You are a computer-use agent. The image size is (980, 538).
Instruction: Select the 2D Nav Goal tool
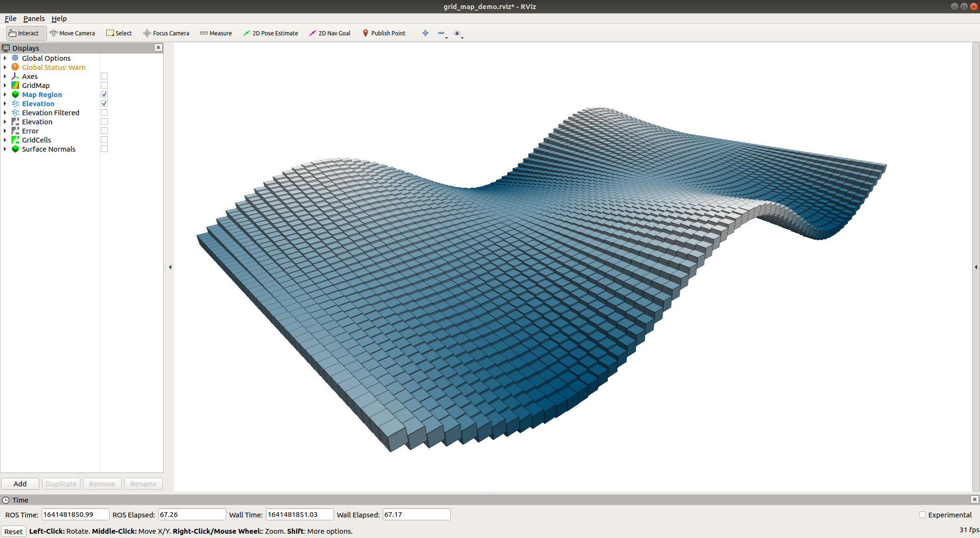tap(330, 33)
